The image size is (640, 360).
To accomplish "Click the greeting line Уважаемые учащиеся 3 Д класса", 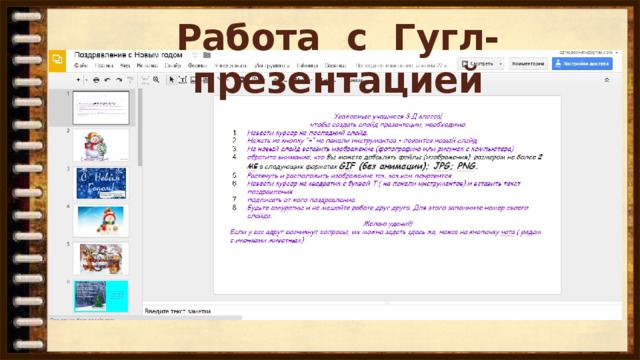I will 388,117.
